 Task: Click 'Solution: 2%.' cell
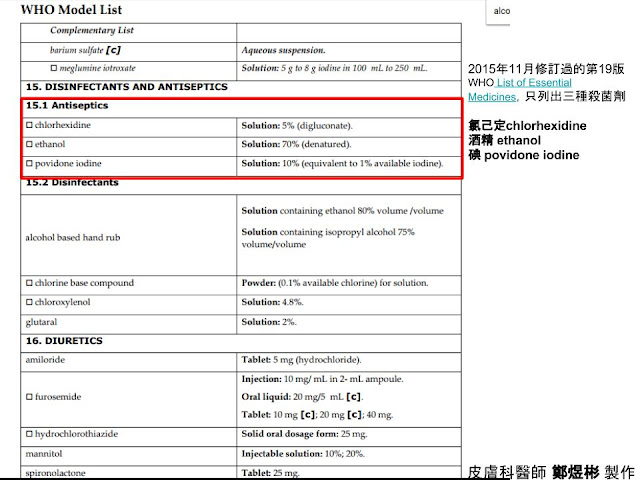(349, 324)
